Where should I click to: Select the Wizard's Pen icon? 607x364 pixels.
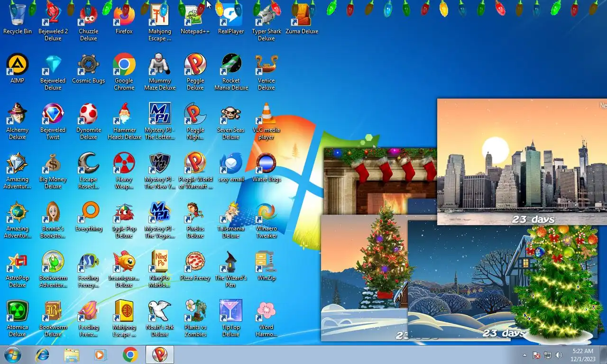click(231, 269)
